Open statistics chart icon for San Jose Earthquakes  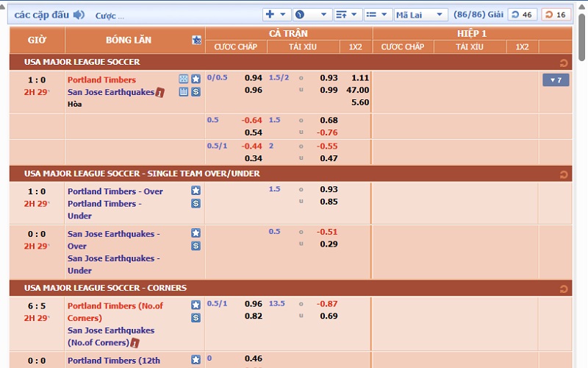coord(183,91)
